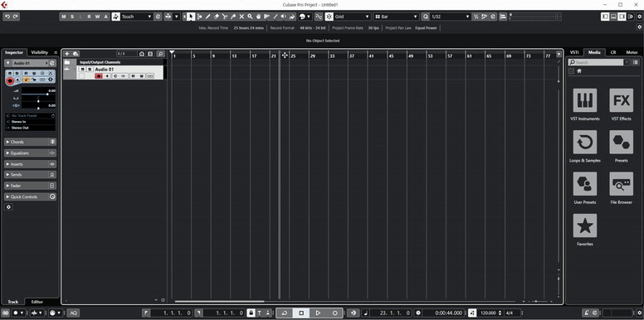Select the Draw pencil tool
Image resolution: width=644 pixels, height=320 pixels.
(207, 17)
